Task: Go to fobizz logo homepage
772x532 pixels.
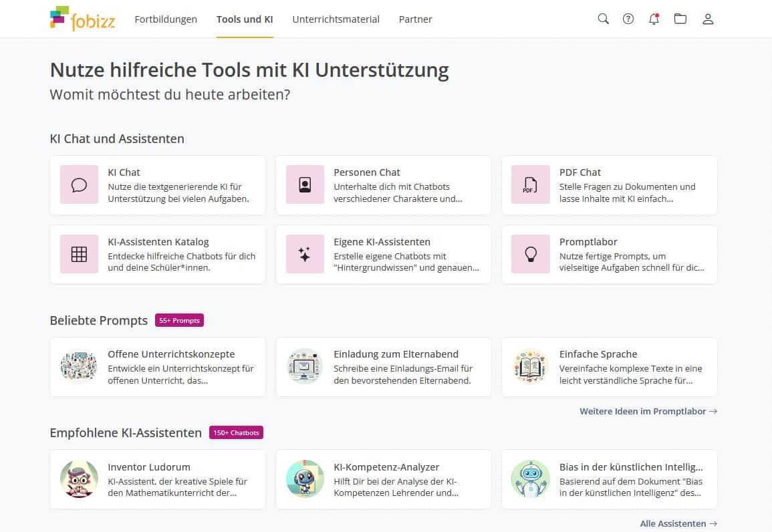Action: [x=83, y=19]
